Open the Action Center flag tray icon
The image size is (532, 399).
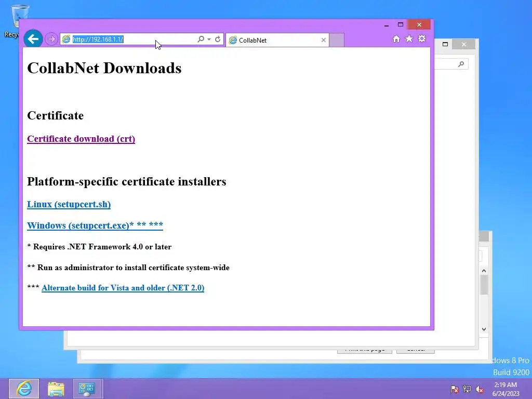tap(454, 389)
